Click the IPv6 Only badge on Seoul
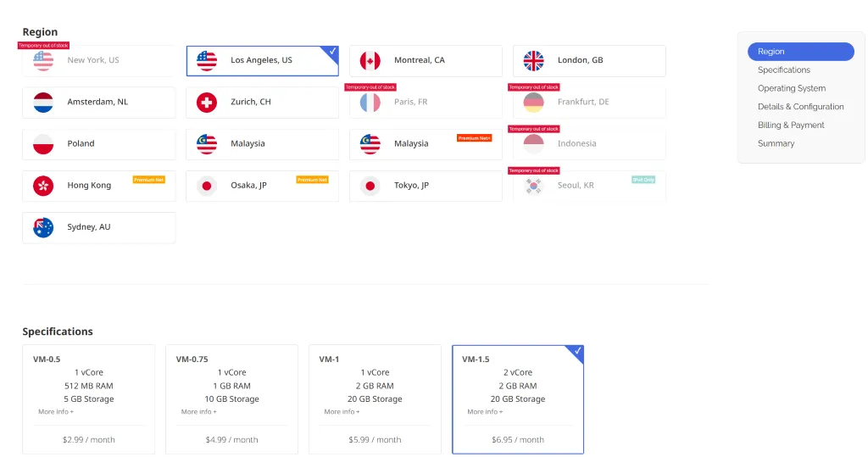The height and width of the screenshot is (457, 868). click(643, 180)
